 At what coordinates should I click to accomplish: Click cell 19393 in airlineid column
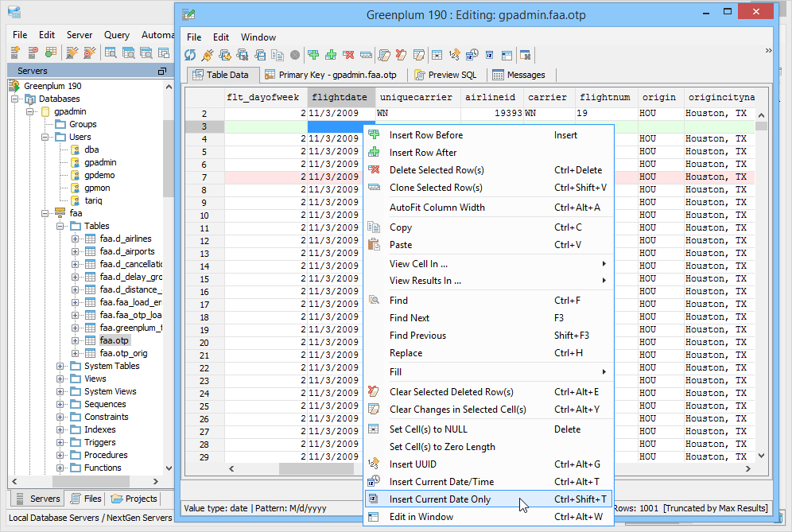492,114
